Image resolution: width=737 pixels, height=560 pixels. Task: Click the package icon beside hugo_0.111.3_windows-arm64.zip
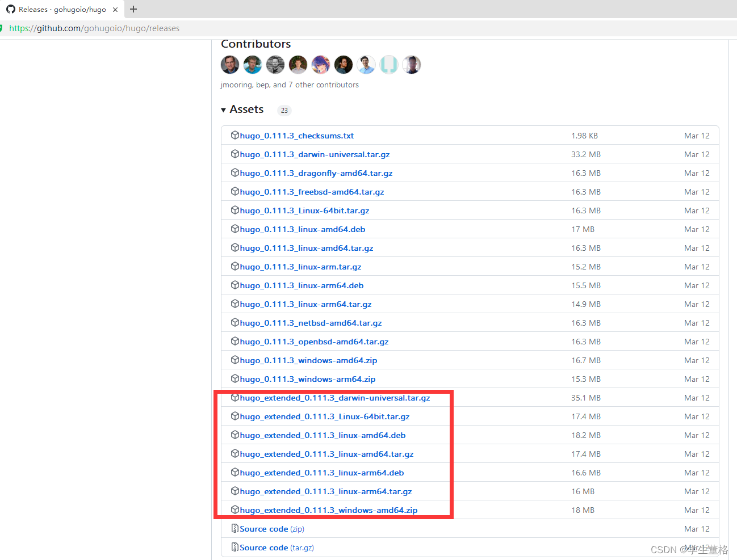click(x=235, y=378)
